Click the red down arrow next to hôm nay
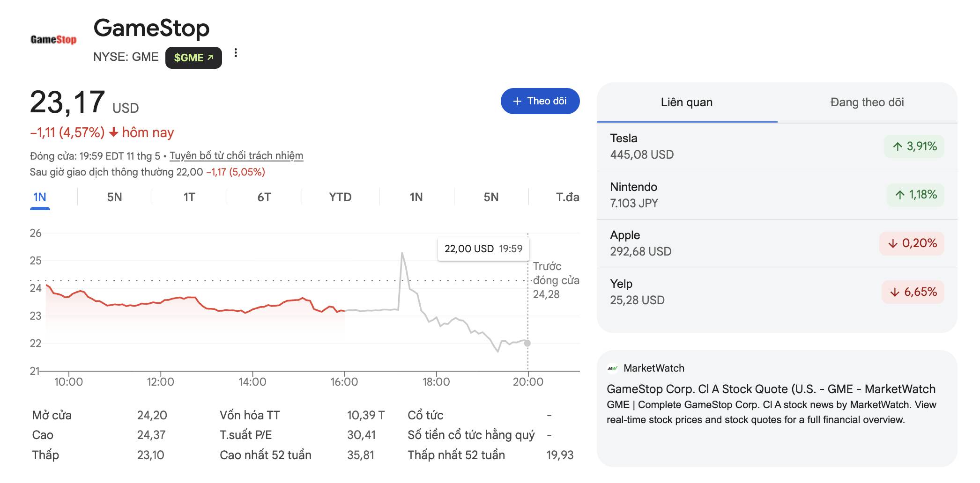 coord(113,133)
